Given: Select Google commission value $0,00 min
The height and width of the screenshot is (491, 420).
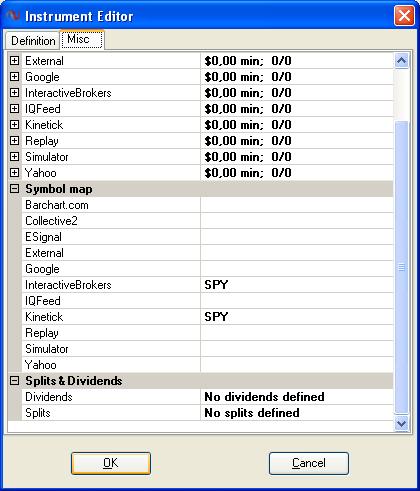Looking at the screenshot, I should (248, 77).
